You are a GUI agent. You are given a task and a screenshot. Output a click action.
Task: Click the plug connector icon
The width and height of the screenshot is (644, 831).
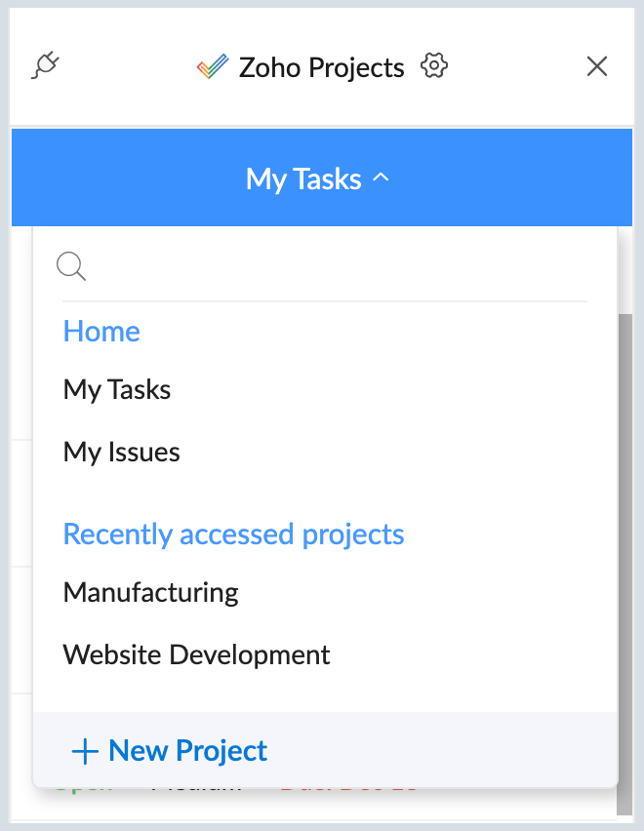[46, 66]
